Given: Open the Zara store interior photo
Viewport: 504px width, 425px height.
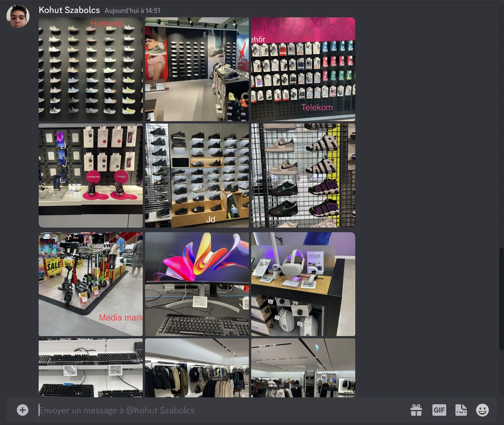Looking at the screenshot, I should (303, 368).
